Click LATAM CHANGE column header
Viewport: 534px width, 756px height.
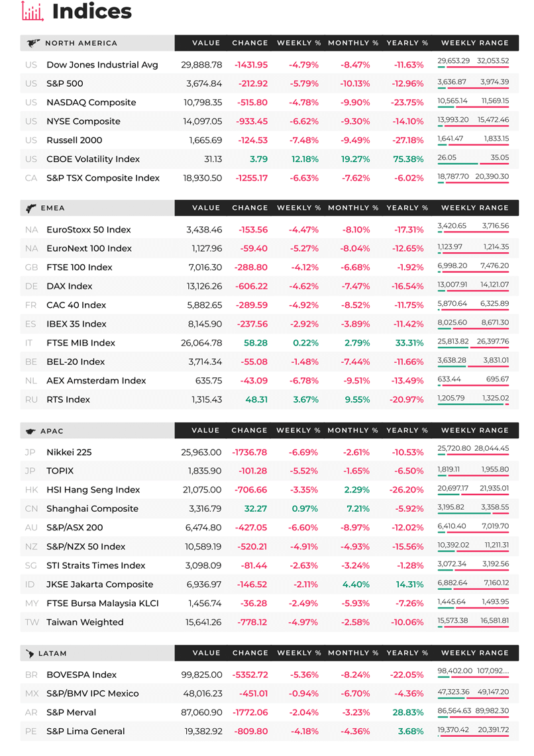pos(250,653)
